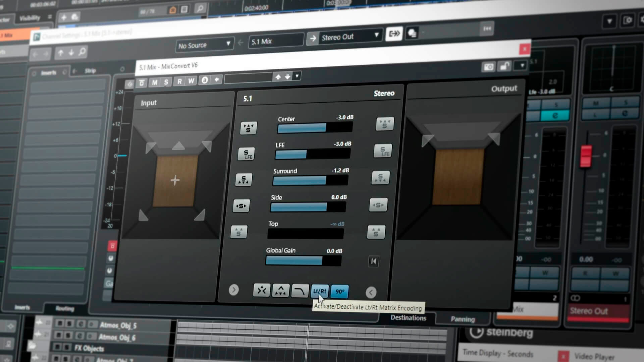644x362 pixels.
Task: Click the down arrow in Channel Settings toolbar
Action: [71, 52]
